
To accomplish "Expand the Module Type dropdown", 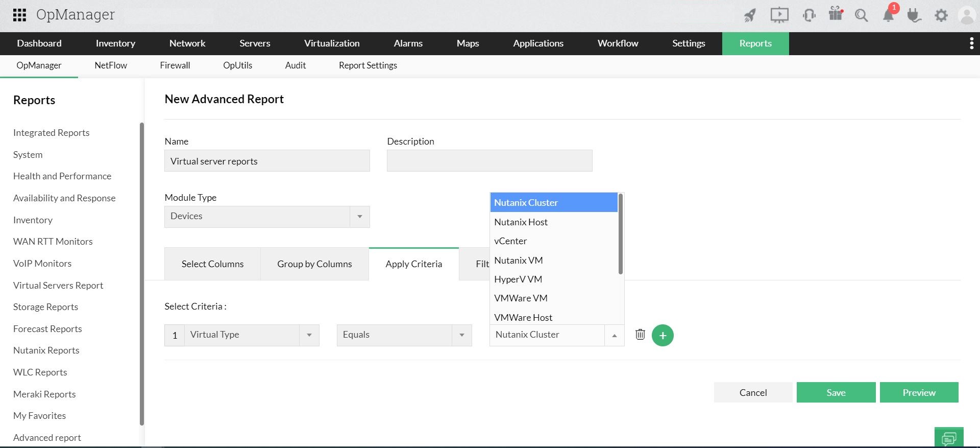I will click(x=360, y=217).
